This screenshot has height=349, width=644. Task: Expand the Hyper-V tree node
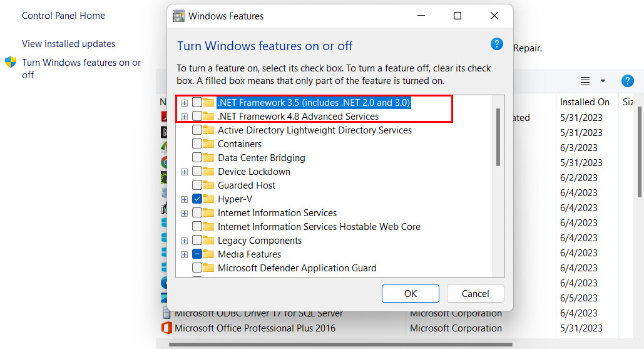[x=185, y=199]
